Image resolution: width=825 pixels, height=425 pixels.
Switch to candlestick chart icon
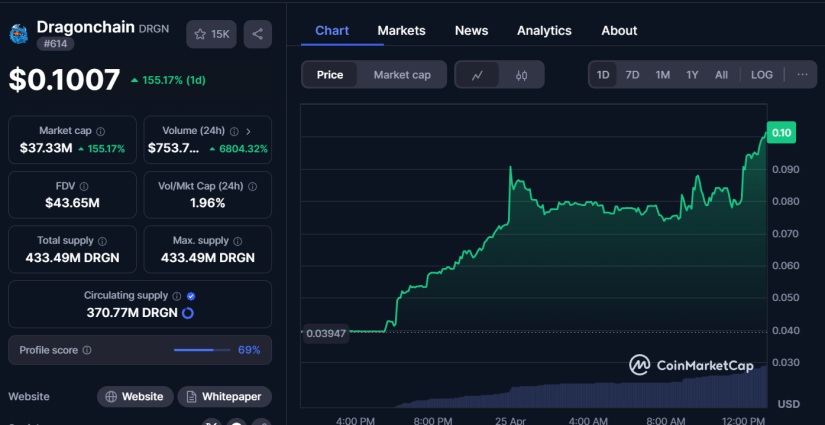[x=521, y=75]
